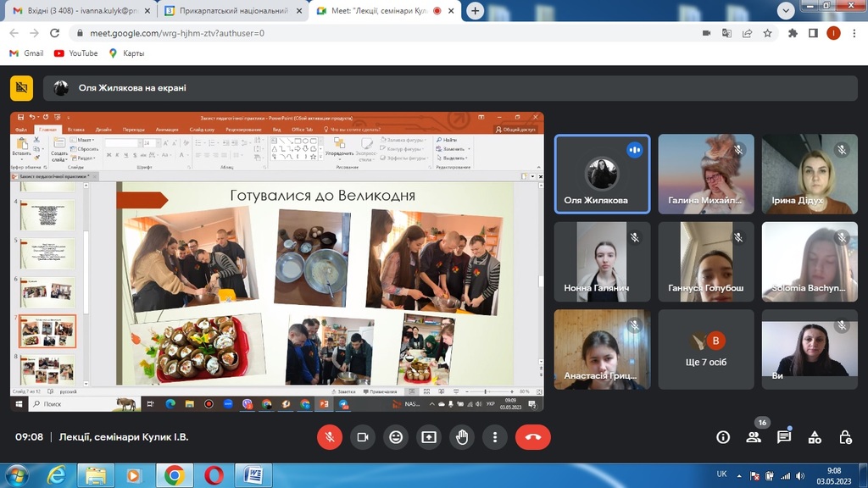Viewport: 868px width, 488px height.
Task: Show the participants list icon
Action: pyautogui.click(x=754, y=437)
